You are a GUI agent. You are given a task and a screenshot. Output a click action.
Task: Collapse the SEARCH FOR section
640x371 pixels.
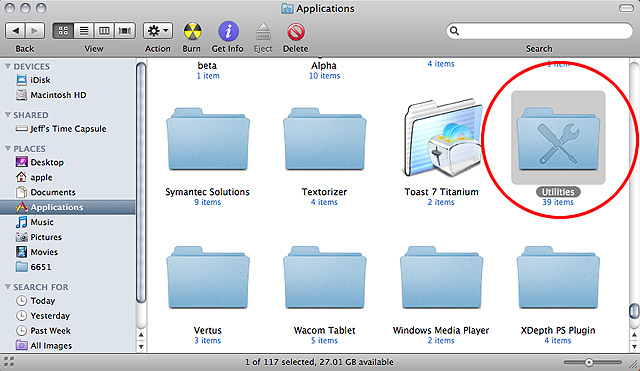(8, 287)
